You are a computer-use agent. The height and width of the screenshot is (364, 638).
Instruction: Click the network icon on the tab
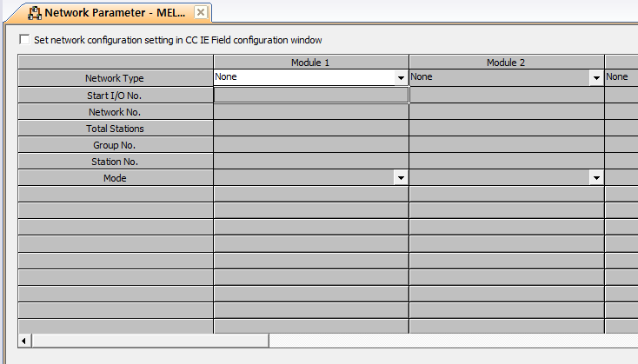[34, 13]
